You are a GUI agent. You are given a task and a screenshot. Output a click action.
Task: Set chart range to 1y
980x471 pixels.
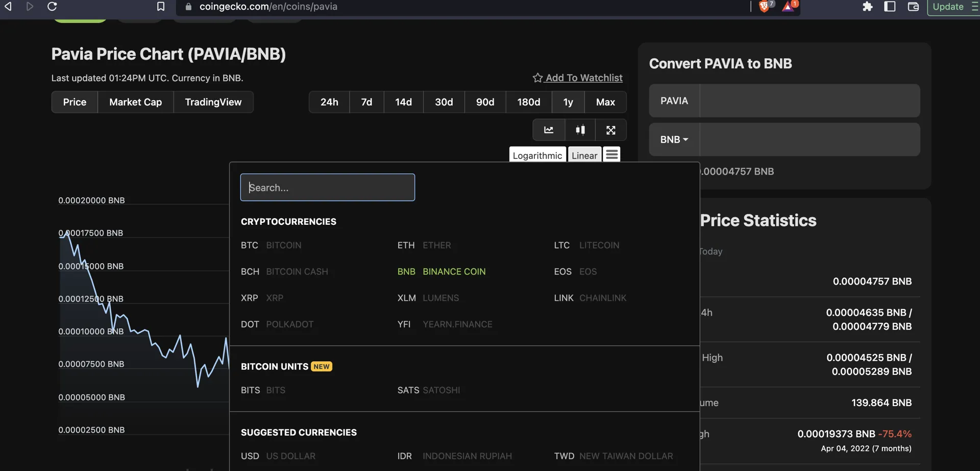point(568,102)
